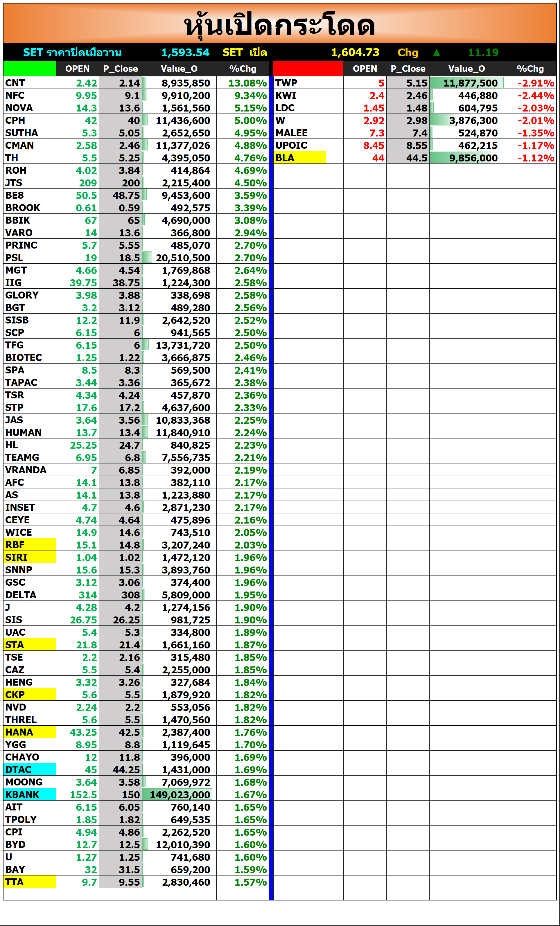Select the KBANK ticker cell

(x=29, y=794)
